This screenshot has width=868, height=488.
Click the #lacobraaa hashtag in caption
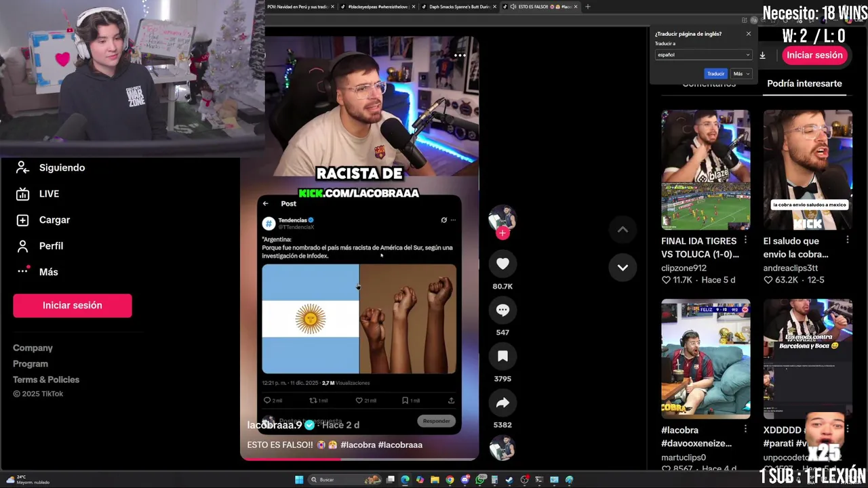(x=400, y=445)
